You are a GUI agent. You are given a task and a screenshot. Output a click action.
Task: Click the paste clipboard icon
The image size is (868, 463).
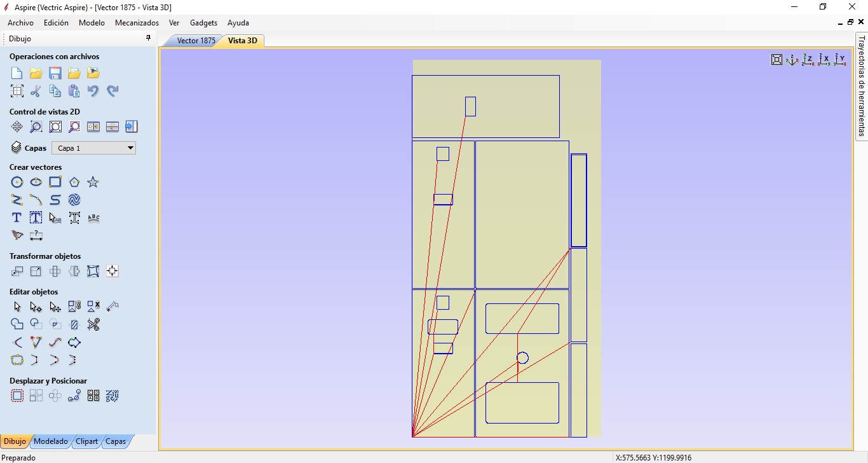74,91
